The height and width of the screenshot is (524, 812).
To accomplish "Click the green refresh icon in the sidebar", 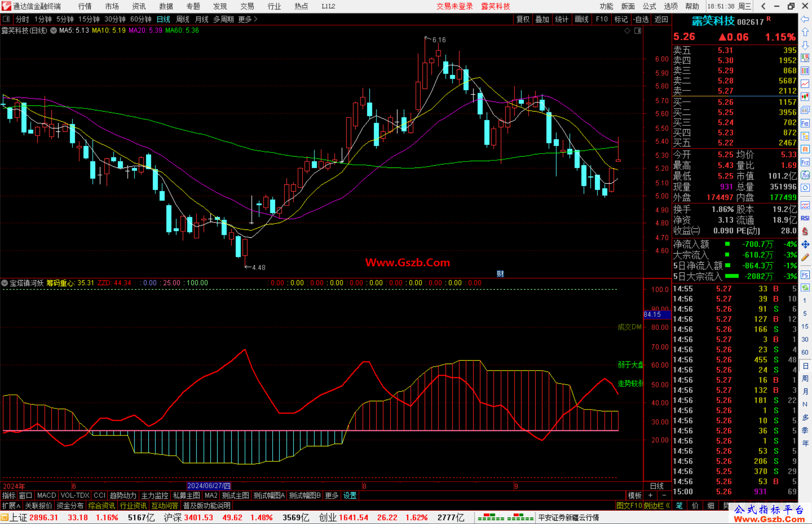I will click(805, 288).
